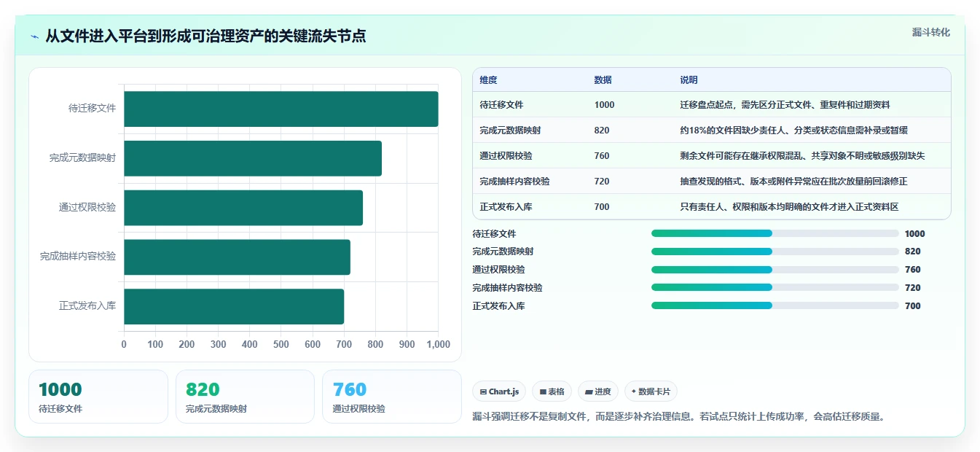
Task: Click the 待迁移文件 progress bar
Action: coord(775,233)
